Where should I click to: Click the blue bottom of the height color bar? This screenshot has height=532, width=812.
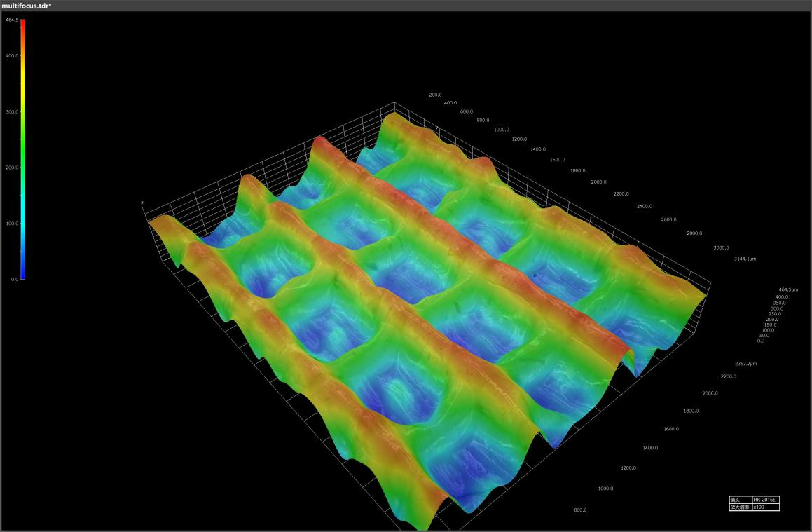23,275
